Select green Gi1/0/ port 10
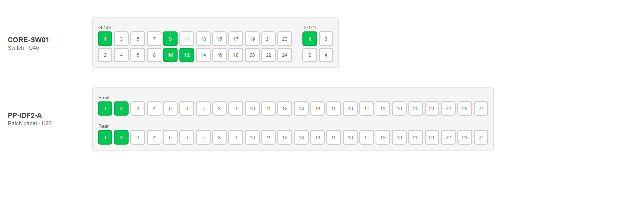The width and height of the screenshot is (644, 208). click(170, 55)
